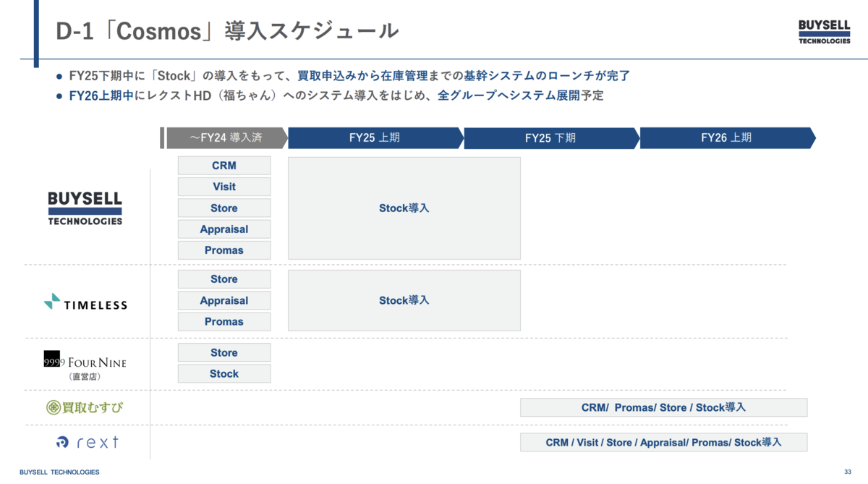The width and height of the screenshot is (868, 484).
Task: Click the CRM/ Promas/ Store / Stock導入 bar
Action: [x=664, y=407]
